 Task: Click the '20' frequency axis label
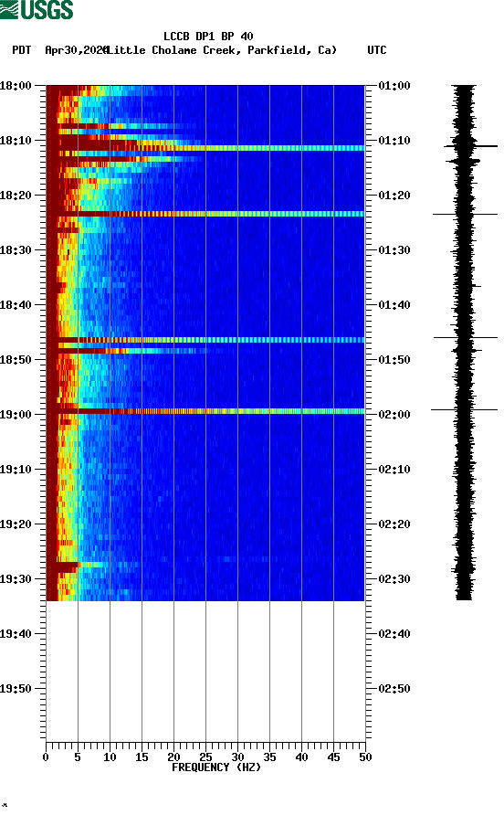click(x=173, y=757)
